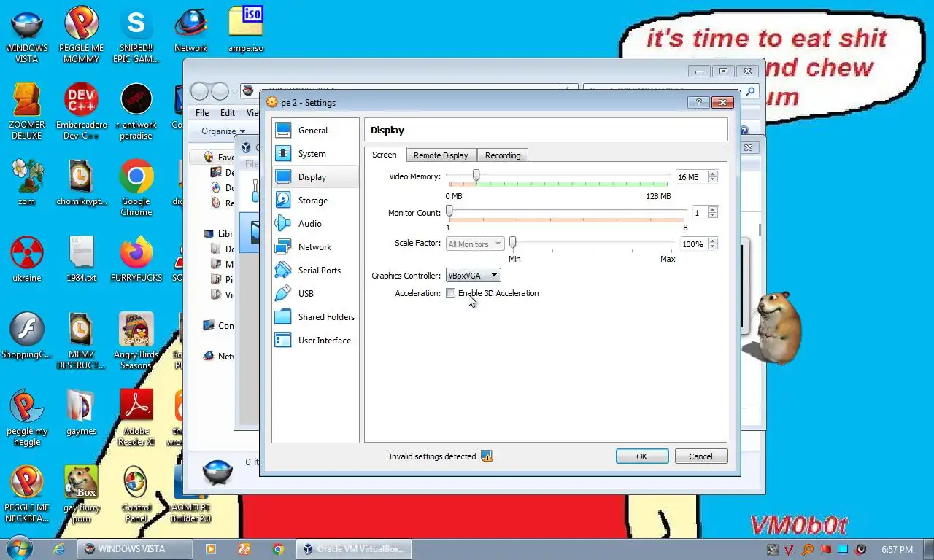
Task: Expand the Organize menu in Explorer window
Action: (x=223, y=131)
